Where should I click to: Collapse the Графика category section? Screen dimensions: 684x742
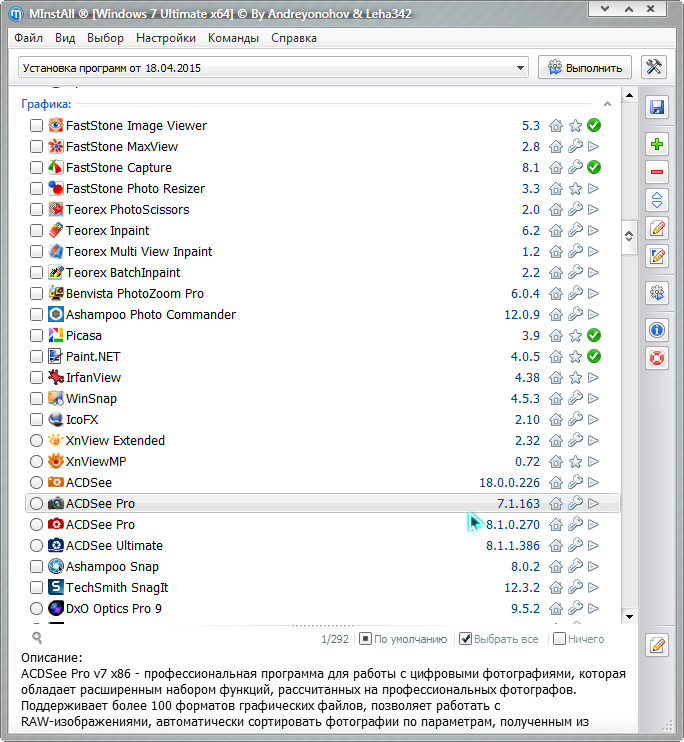click(607, 104)
